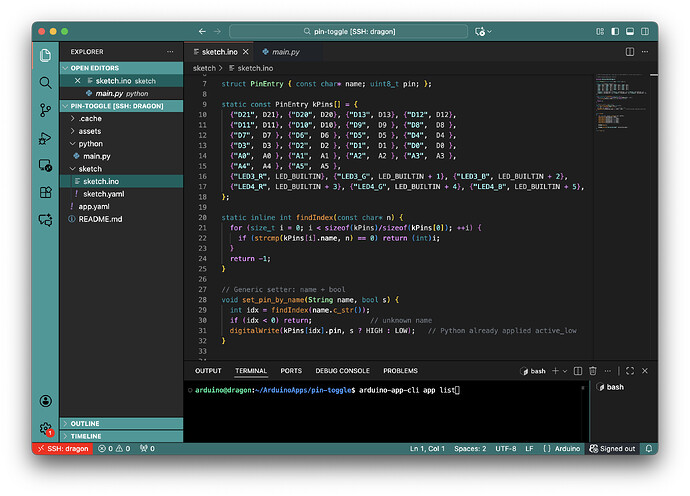The height and width of the screenshot is (496, 690).
Task: Open app.yaml in the file tree
Action: pyautogui.click(x=121, y=206)
